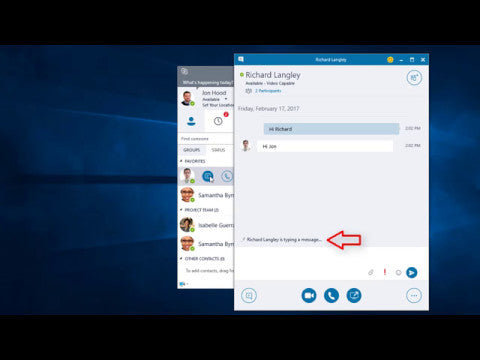Select Samantha Byrne under Favorites
Viewport: 480px width, 360px height.
click(x=206, y=195)
